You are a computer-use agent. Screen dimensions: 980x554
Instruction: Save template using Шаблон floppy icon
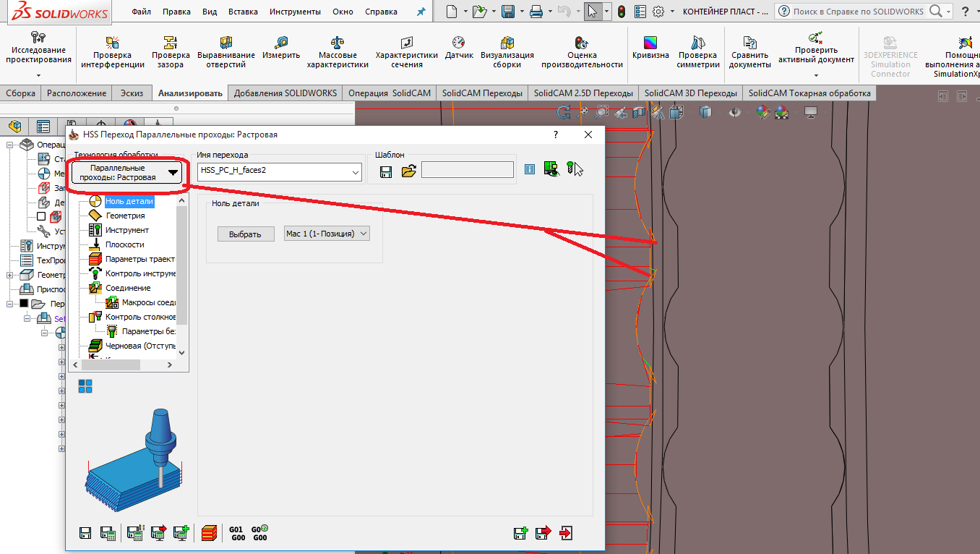(x=386, y=171)
